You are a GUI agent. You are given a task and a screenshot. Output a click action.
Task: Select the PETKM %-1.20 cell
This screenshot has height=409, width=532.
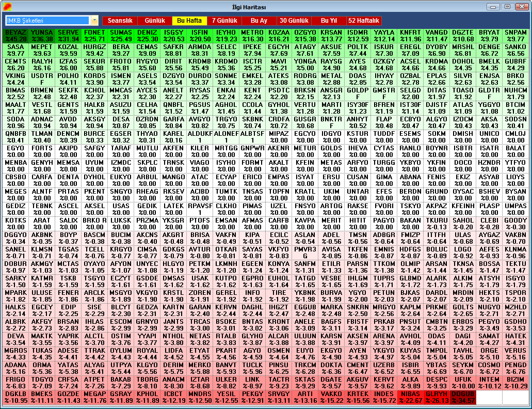(200, 267)
